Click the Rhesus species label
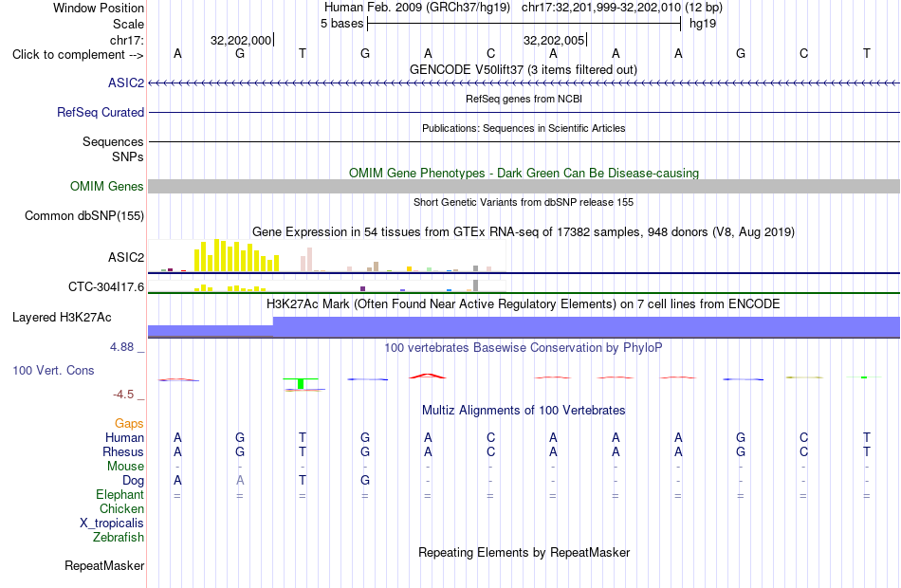 click(x=123, y=452)
